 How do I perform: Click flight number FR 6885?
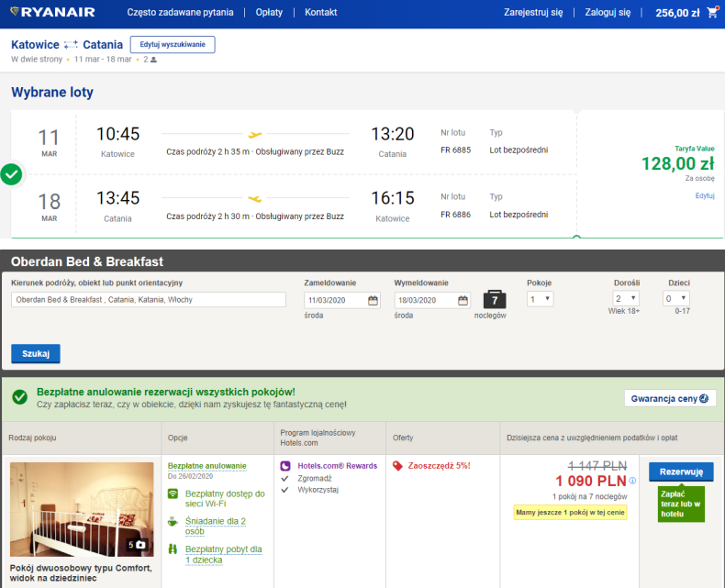[455, 150]
